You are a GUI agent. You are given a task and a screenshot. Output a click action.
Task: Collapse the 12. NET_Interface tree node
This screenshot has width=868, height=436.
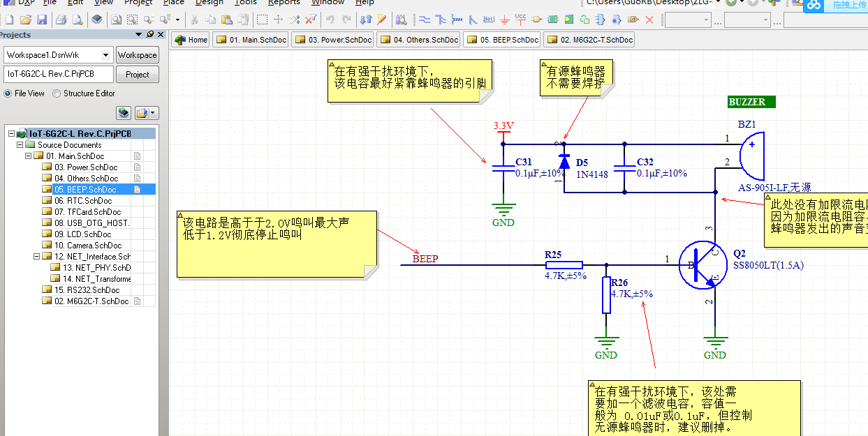37,257
